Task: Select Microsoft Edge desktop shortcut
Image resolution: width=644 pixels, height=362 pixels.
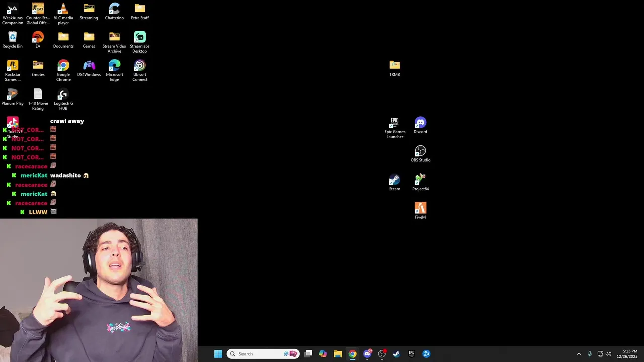Action: click(114, 71)
